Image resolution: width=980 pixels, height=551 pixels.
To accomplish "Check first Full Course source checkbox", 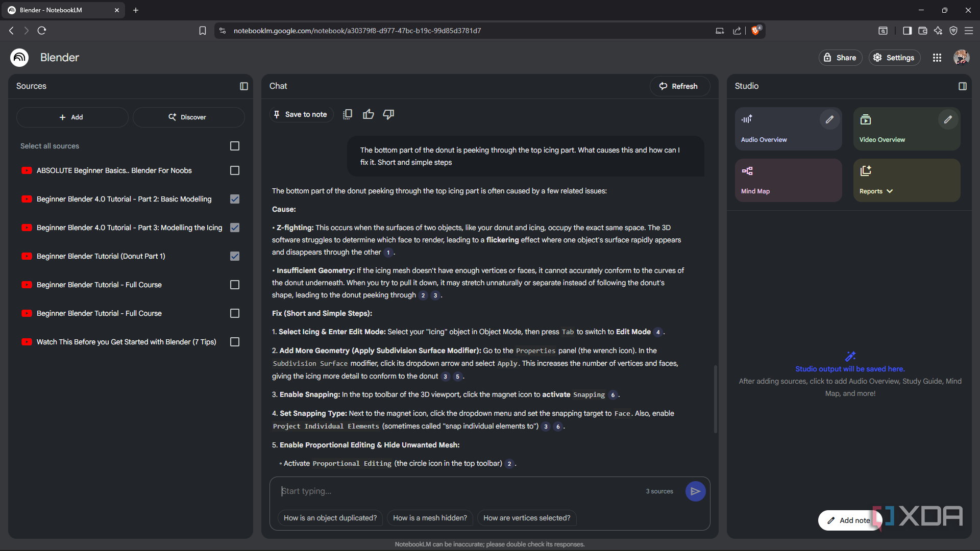I will [x=235, y=285].
